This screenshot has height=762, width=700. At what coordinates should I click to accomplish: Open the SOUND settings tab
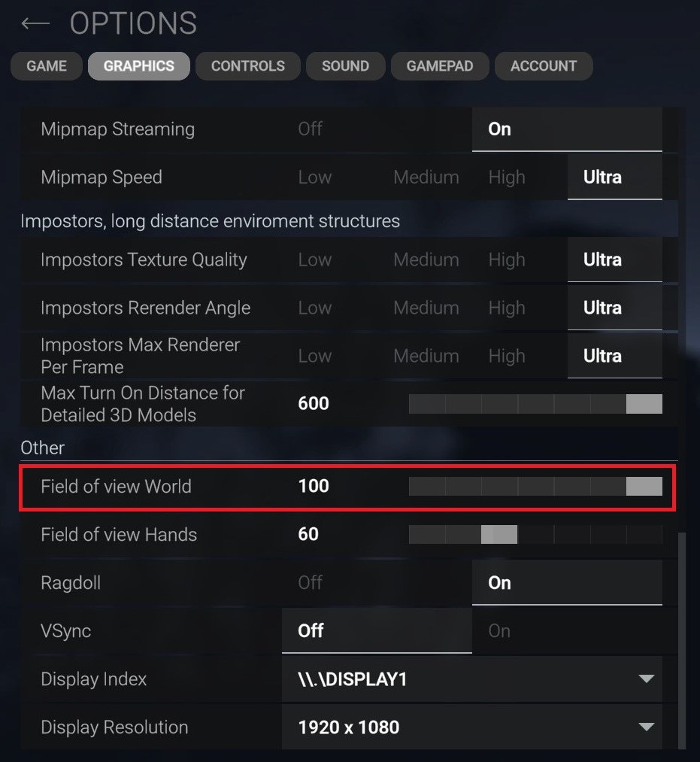click(345, 65)
